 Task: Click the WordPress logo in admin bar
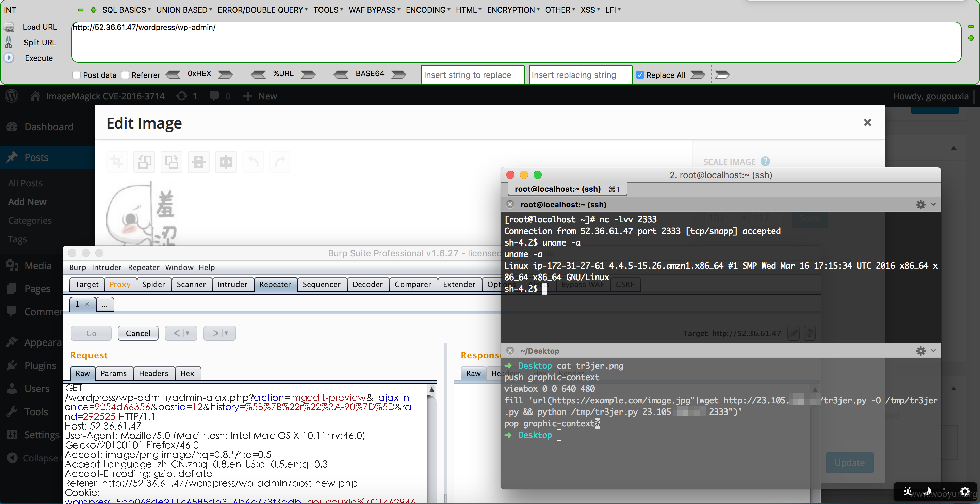(12, 96)
